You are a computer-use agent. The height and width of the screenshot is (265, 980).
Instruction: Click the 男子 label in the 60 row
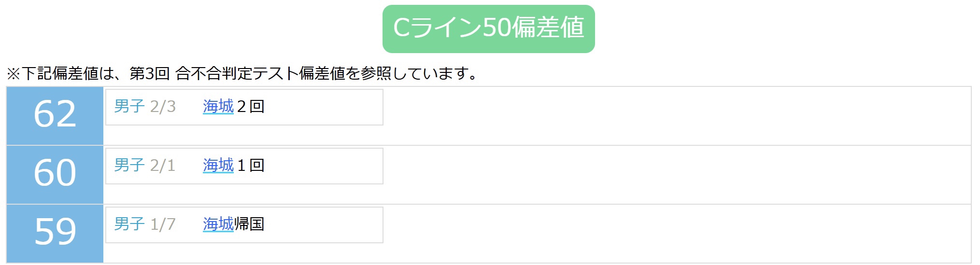[129, 165]
